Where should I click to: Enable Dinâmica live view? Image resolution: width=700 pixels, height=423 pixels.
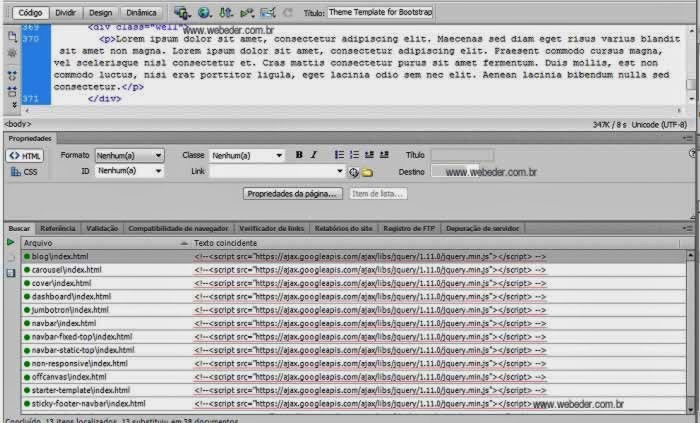click(x=141, y=12)
